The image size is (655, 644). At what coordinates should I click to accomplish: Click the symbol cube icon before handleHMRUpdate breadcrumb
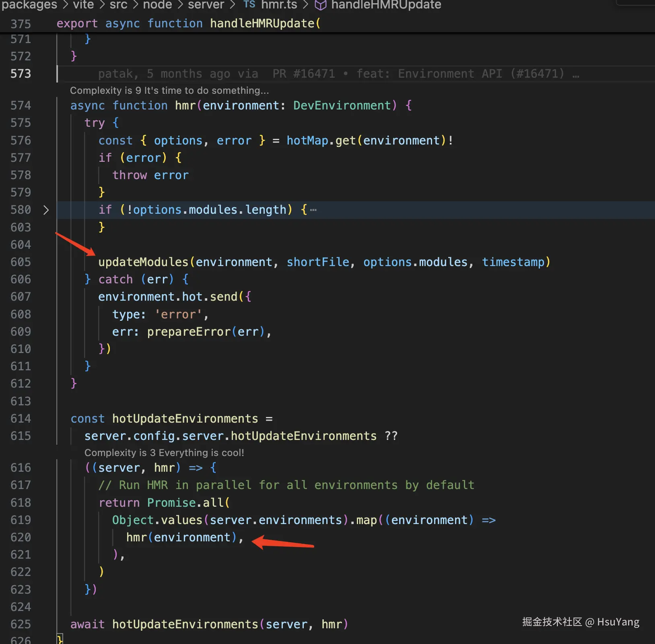[x=320, y=5]
